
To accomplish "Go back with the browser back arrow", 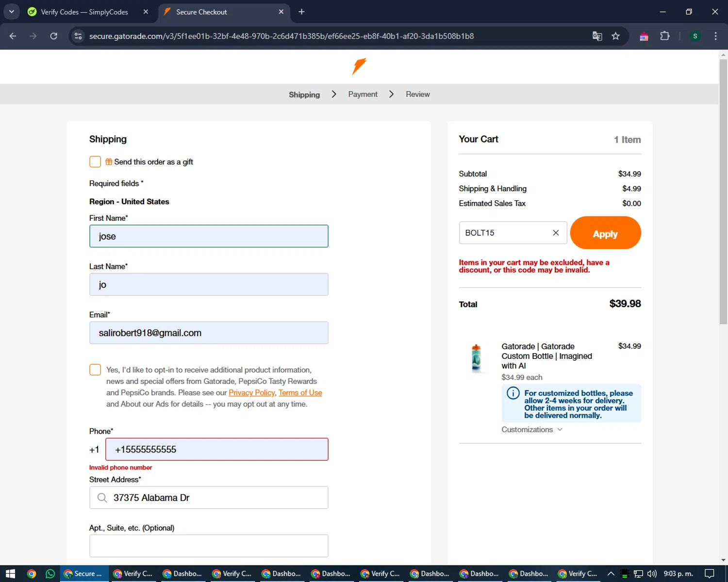I will click(x=13, y=36).
